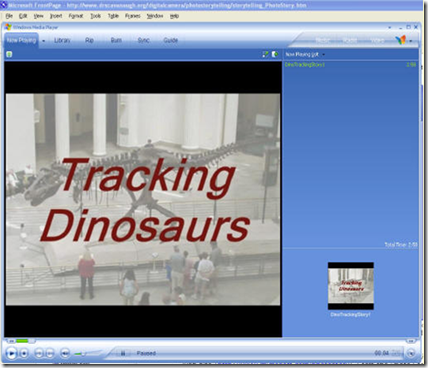The width and height of the screenshot is (428, 368).
Task: Click the Paused status text
Action: (x=146, y=353)
